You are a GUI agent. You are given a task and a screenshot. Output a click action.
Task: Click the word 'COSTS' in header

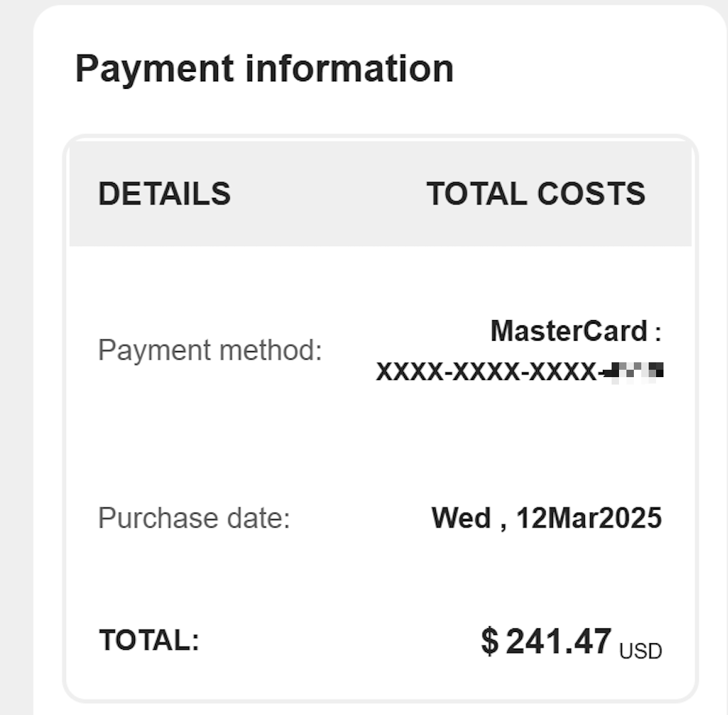click(x=591, y=193)
